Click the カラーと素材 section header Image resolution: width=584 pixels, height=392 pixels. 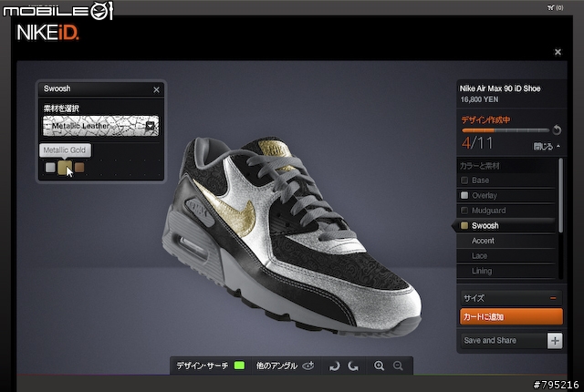coord(480,166)
